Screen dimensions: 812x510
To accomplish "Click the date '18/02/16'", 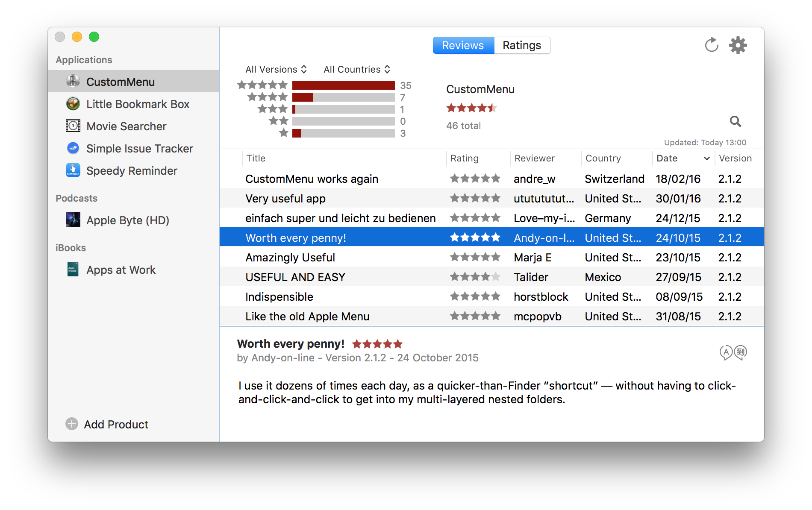I will tap(678, 179).
